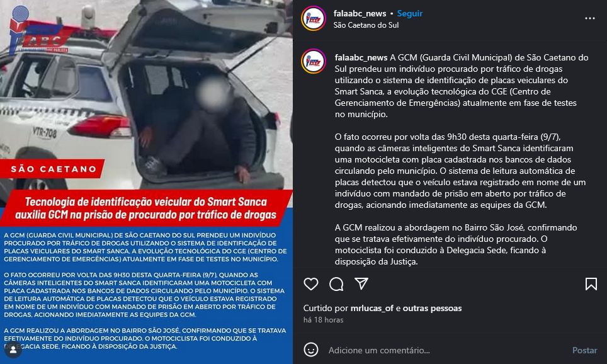Like the post with heart icon
The image size is (607, 364).
[311, 284]
